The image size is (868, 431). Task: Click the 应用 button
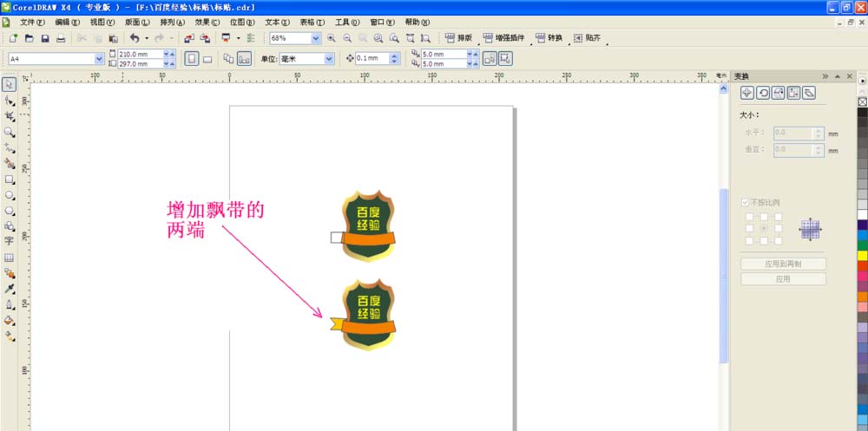(x=783, y=279)
